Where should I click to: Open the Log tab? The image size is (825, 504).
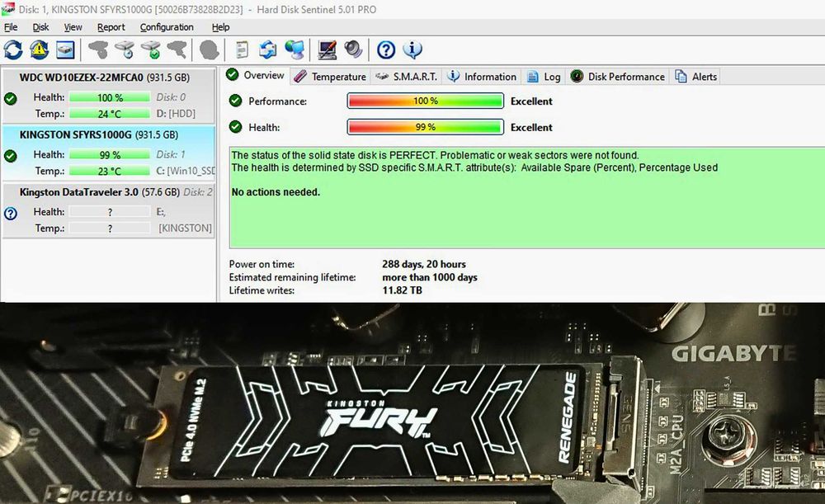pyautogui.click(x=544, y=77)
